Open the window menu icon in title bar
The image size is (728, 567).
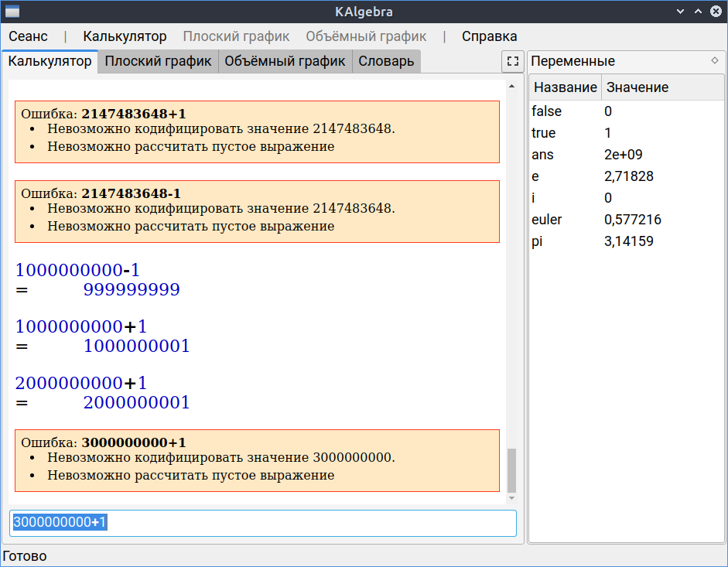[12, 12]
